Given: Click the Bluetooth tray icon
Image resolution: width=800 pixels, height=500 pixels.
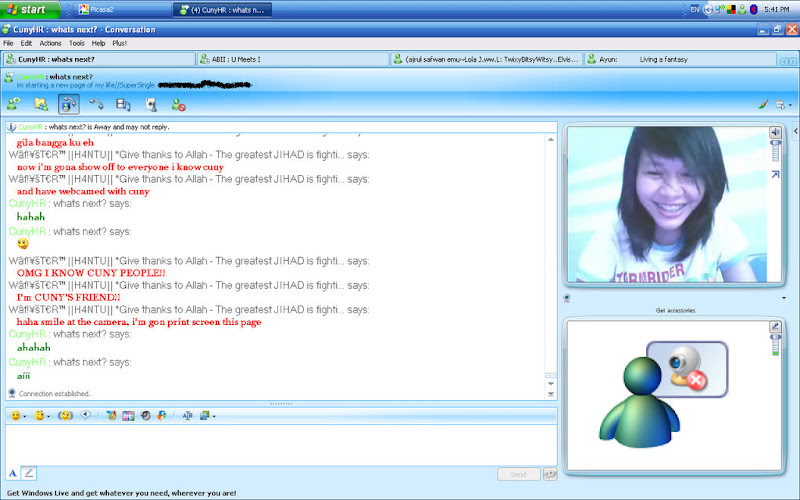Looking at the screenshot, I should coord(754,9).
